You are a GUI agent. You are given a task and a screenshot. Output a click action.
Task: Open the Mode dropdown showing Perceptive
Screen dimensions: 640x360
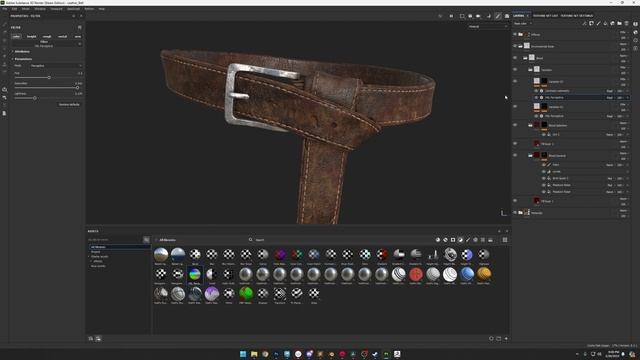tap(56, 66)
